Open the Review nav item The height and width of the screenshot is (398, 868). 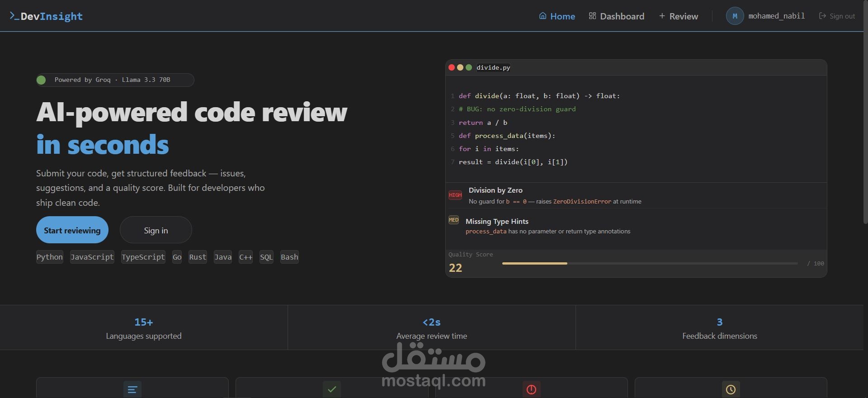point(679,16)
